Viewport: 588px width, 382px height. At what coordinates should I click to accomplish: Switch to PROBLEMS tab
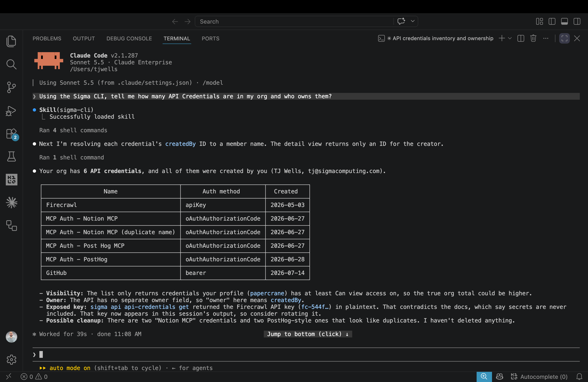coord(47,39)
